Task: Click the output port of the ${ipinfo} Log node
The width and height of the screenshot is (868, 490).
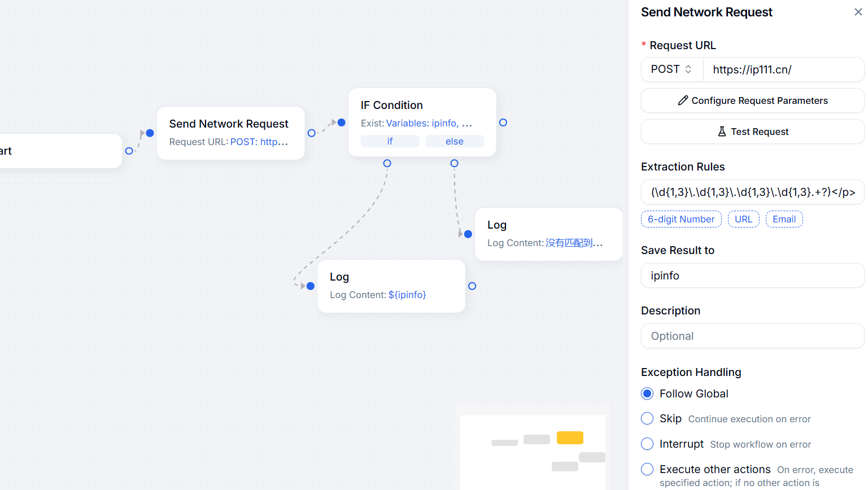Action: click(x=472, y=286)
